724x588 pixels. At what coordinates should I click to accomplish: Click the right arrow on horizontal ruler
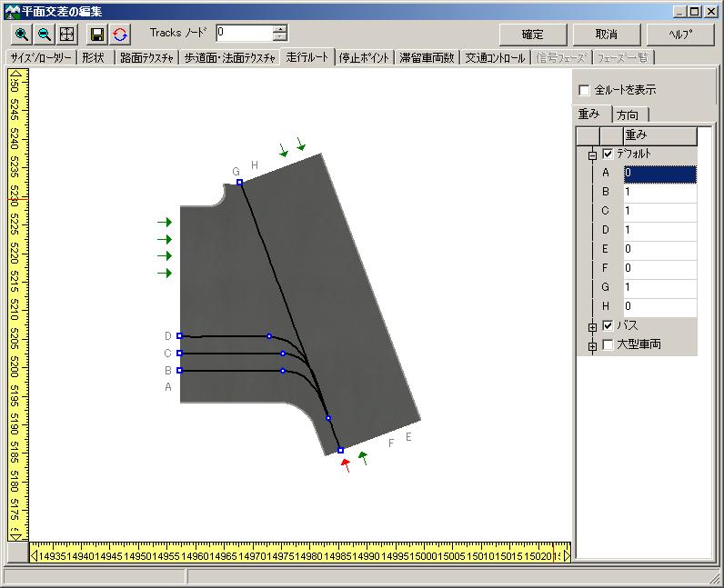[567, 553]
